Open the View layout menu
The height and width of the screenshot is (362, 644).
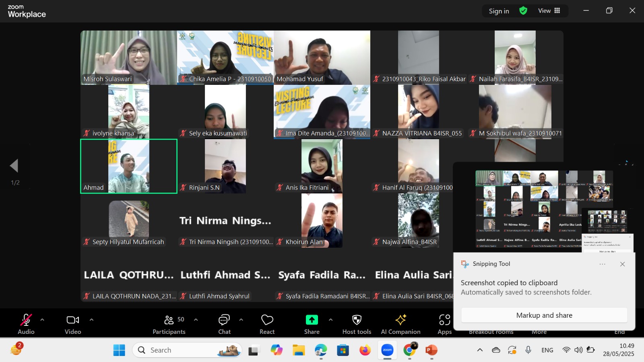click(549, 11)
